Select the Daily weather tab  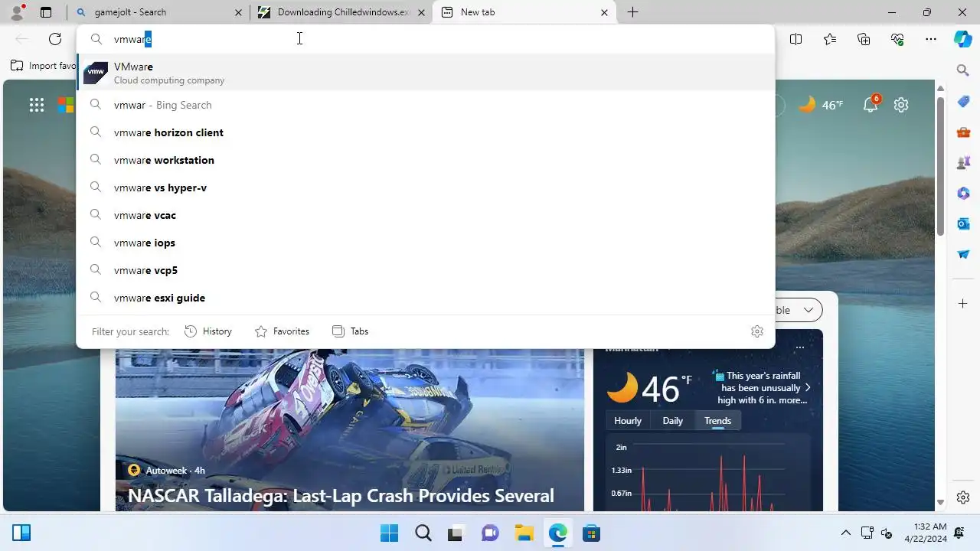(672, 421)
